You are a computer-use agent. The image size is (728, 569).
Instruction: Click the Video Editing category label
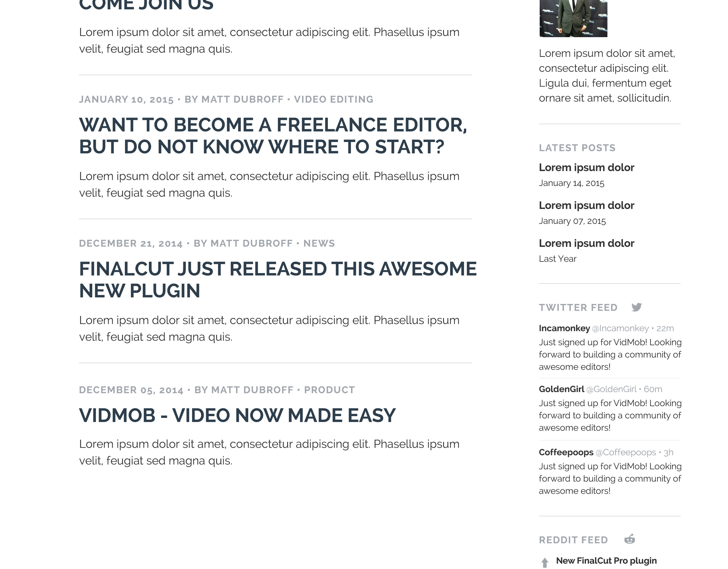(x=333, y=99)
